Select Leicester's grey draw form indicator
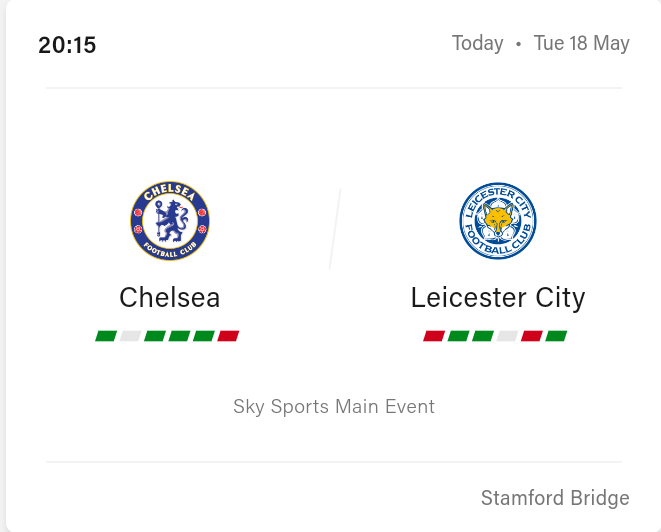Viewport: 661px width, 532px height. pyautogui.click(x=507, y=336)
